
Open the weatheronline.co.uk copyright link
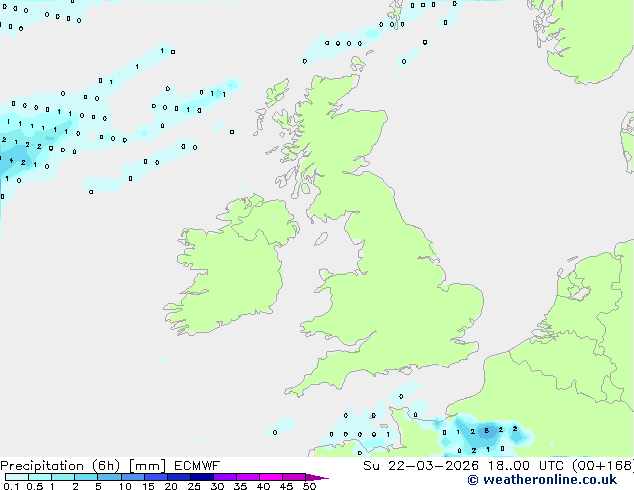coord(542,480)
